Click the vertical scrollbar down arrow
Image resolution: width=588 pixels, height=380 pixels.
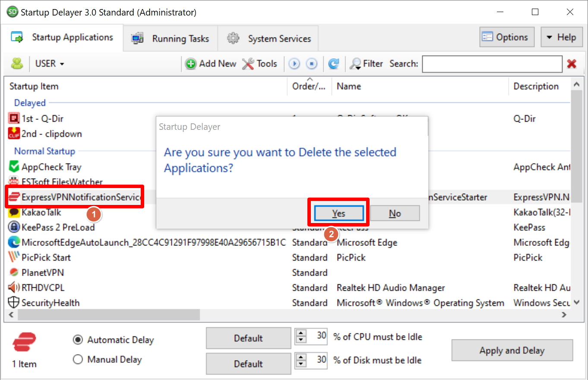click(576, 302)
